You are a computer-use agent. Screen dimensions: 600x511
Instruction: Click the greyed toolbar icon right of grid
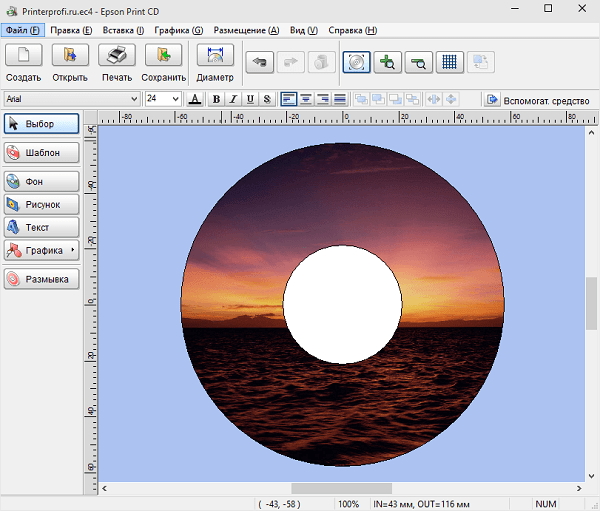pos(481,62)
